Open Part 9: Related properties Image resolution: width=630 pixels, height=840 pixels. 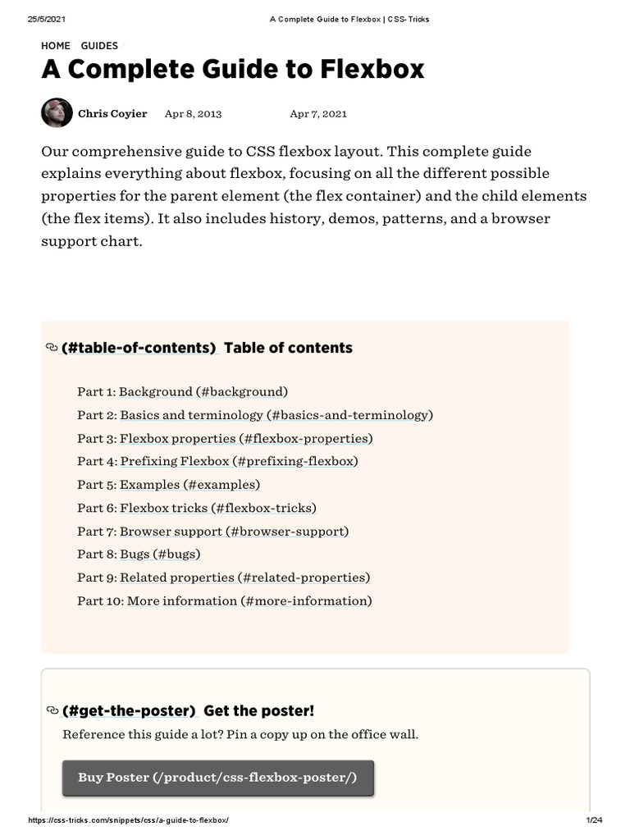(x=224, y=577)
